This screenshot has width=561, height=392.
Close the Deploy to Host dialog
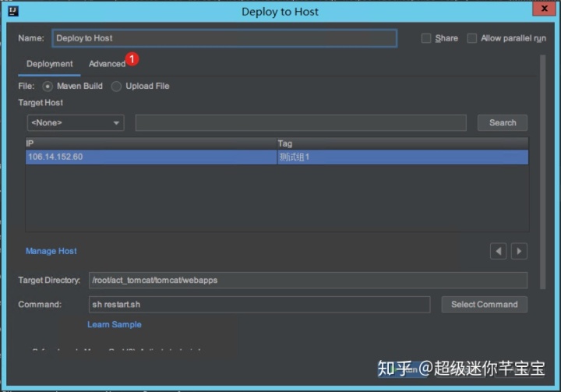544,9
